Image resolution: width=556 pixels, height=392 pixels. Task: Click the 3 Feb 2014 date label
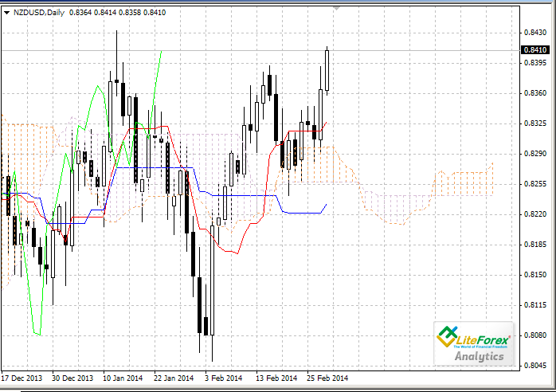pyautogui.click(x=223, y=378)
